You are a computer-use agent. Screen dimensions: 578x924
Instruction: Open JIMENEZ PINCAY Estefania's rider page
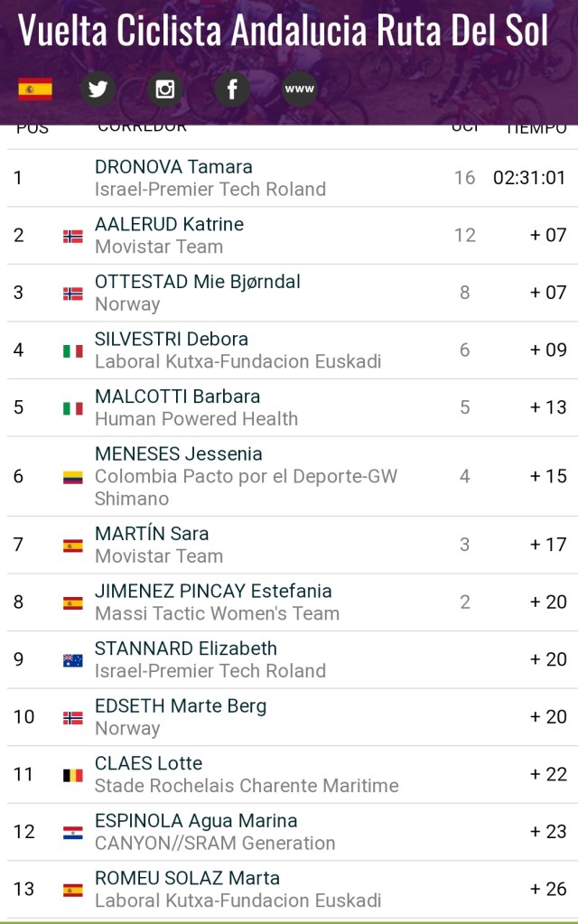[x=213, y=592]
